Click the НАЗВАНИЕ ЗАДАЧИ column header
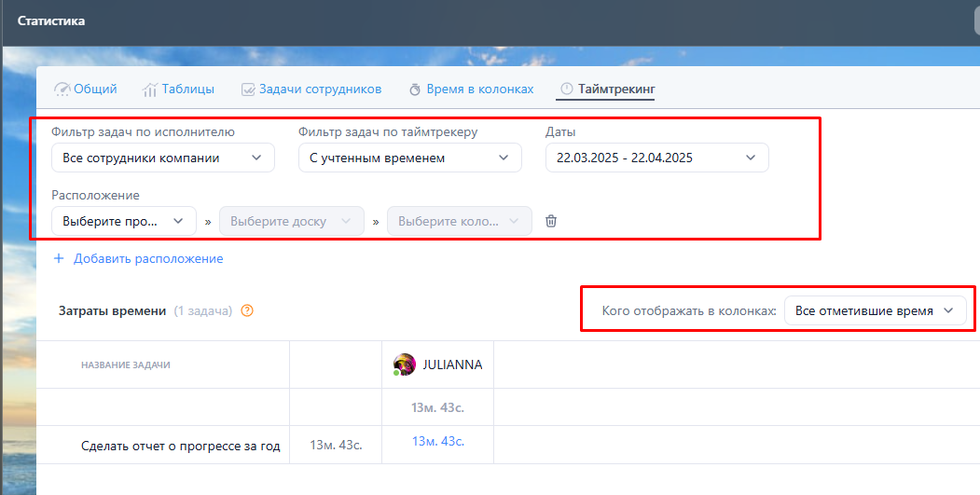This screenshot has width=980, height=495. 126,365
